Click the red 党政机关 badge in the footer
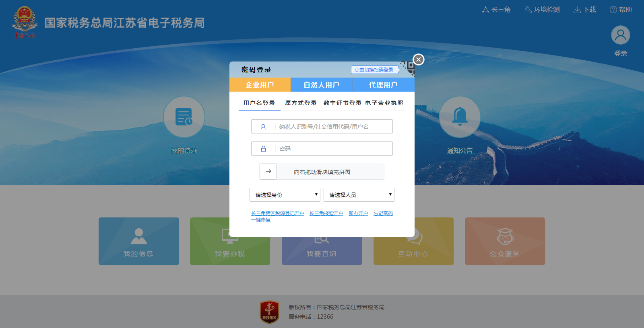The image size is (644, 328). 269,312
